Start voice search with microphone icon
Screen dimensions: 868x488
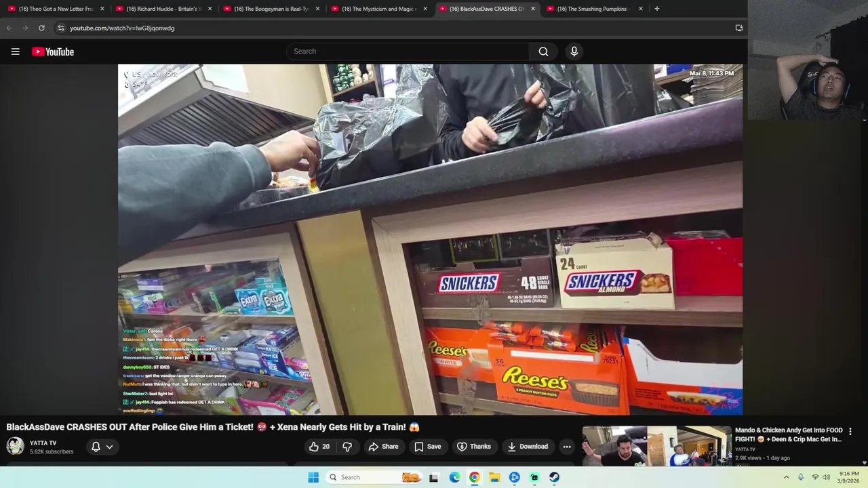click(574, 52)
